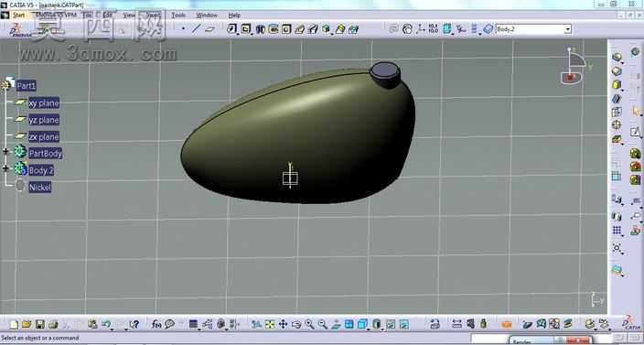Open the Tools menu
Viewport: 644px width, 345px height.
(x=178, y=15)
